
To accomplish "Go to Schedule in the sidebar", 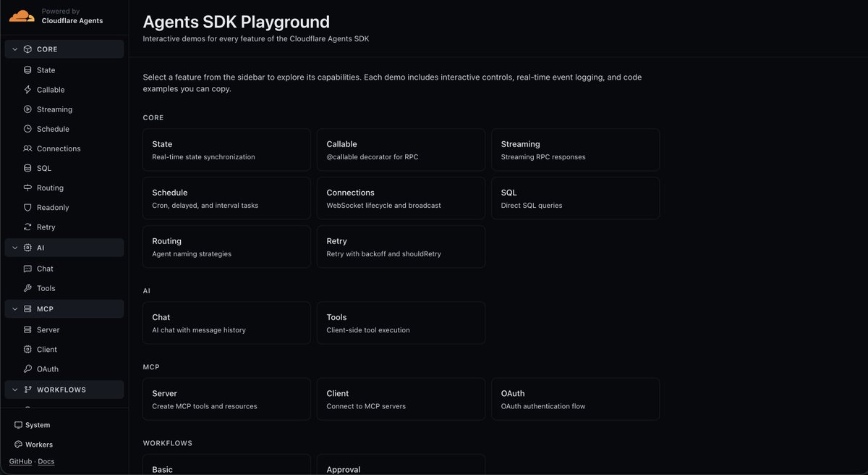I will click(x=64, y=129).
